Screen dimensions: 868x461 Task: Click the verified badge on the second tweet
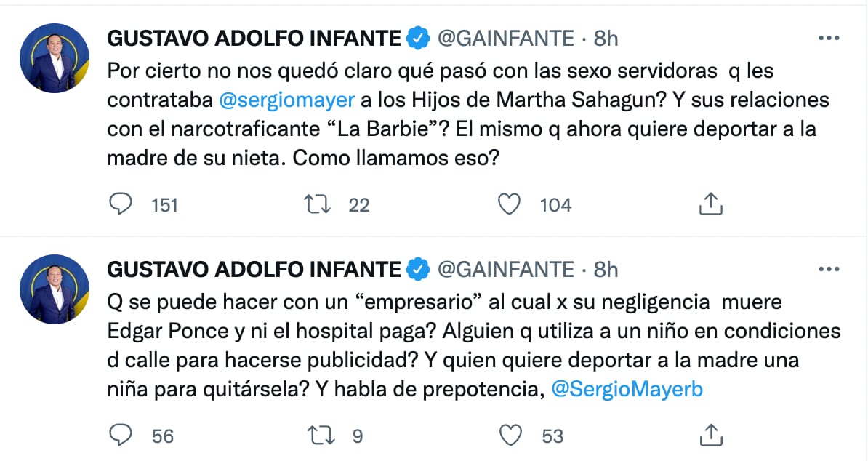tap(417, 269)
